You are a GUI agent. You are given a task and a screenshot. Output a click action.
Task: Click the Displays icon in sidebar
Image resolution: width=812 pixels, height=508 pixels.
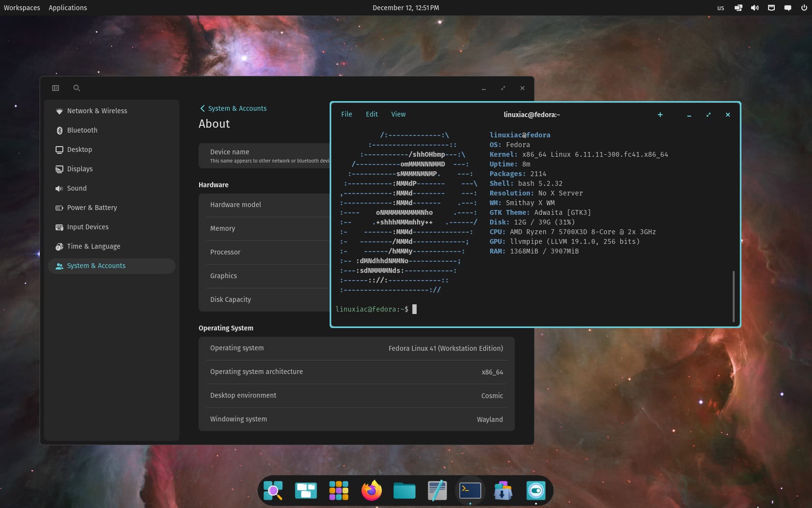click(x=59, y=169)
